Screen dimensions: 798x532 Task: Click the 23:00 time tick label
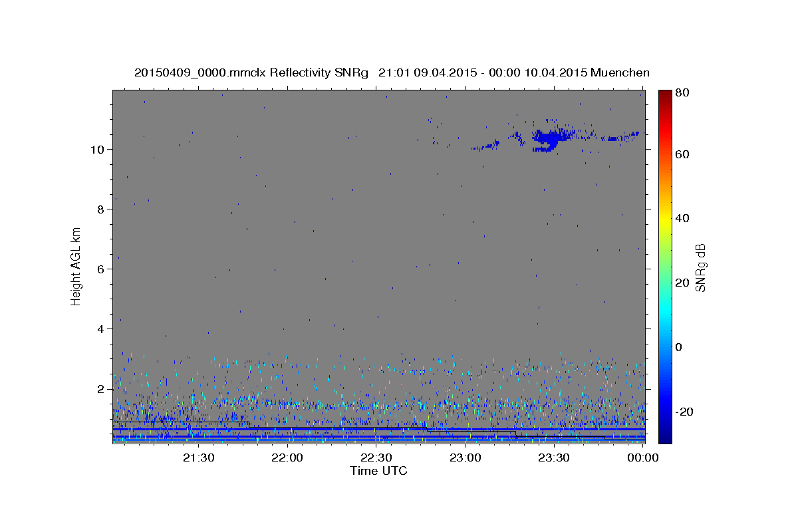coord(465,458)
